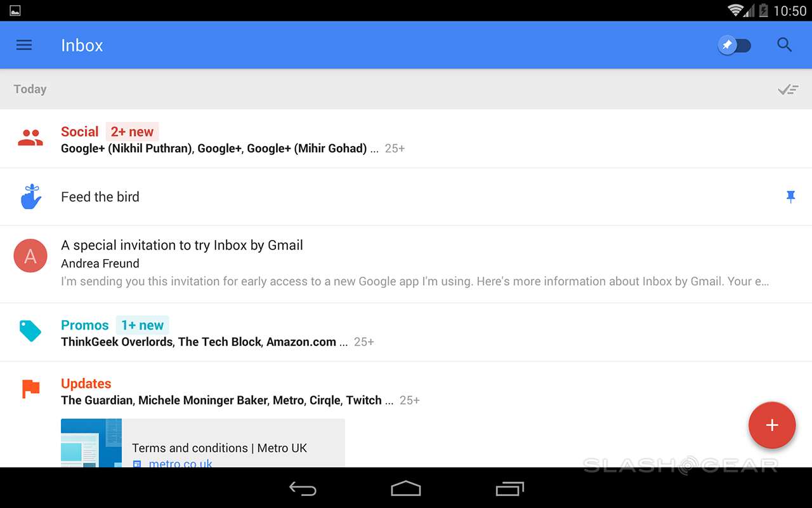Click the 25+ count in Updates row
This screenshot has width=812, height=508.
pyautogui.click(x=410, y=400)
